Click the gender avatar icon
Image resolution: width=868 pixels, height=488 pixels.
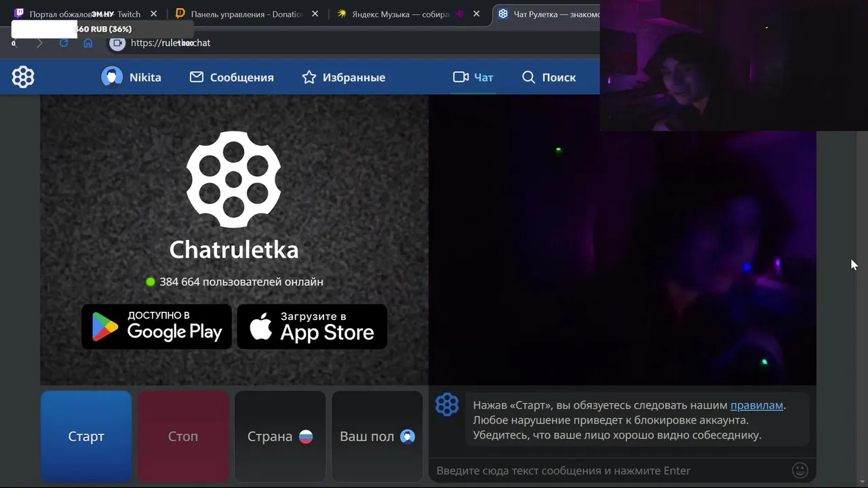[x=407, y=436]
